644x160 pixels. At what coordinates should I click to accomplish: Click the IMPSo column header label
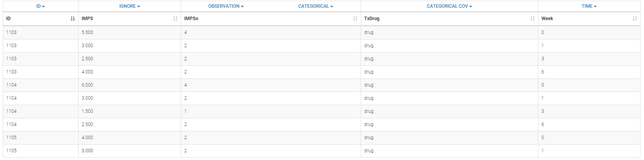[191, 19]
